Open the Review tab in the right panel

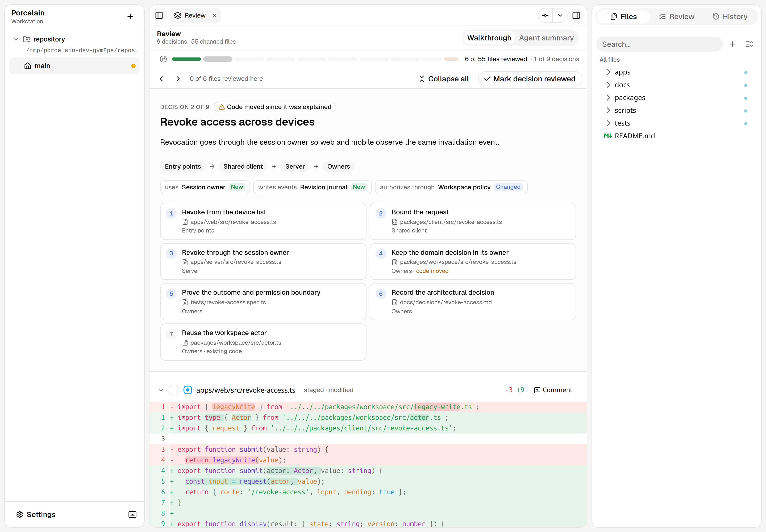point(676,17)
